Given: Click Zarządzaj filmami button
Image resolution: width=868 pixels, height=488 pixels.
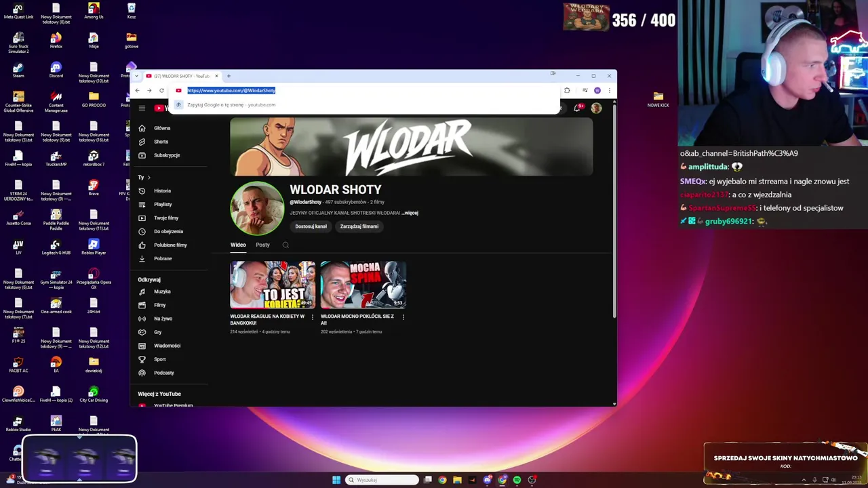Looking at the screenshot, I should tap(359, 226).
